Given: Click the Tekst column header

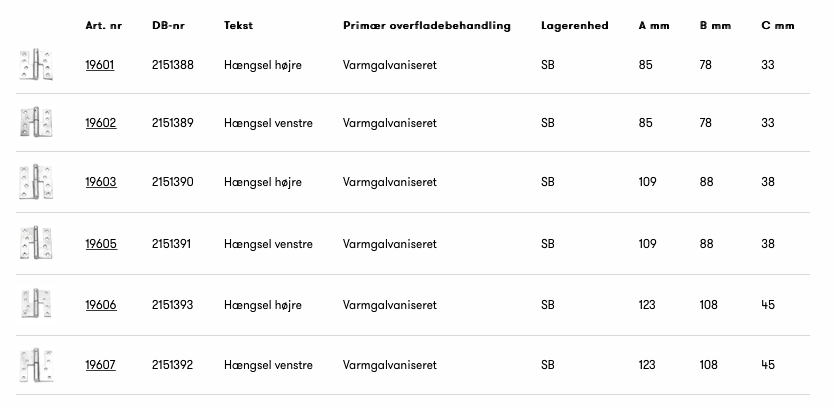Looking at the screenshot, I should click(238, 25).
